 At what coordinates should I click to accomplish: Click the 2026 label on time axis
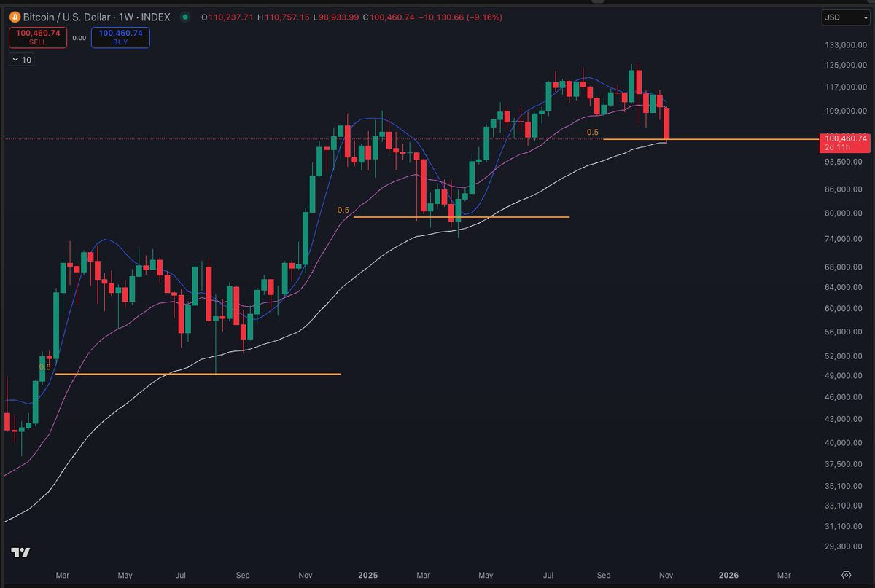[x=728, y=575]
